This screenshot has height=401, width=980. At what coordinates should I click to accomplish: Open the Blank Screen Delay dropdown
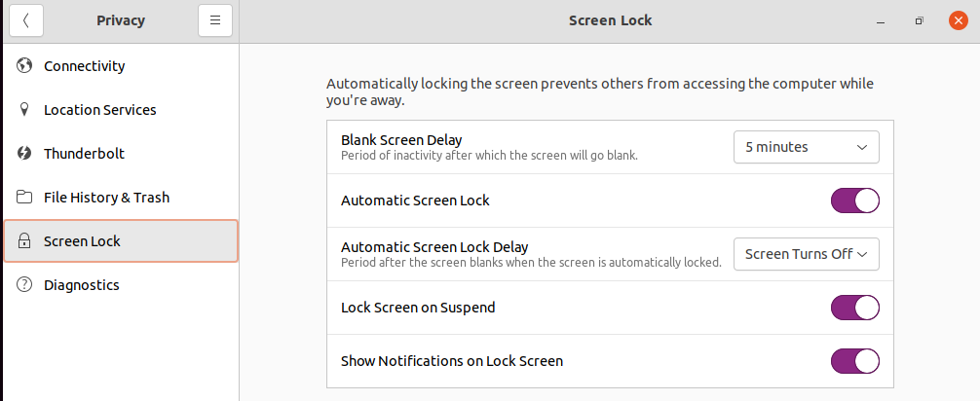click(x=806, y=147)
